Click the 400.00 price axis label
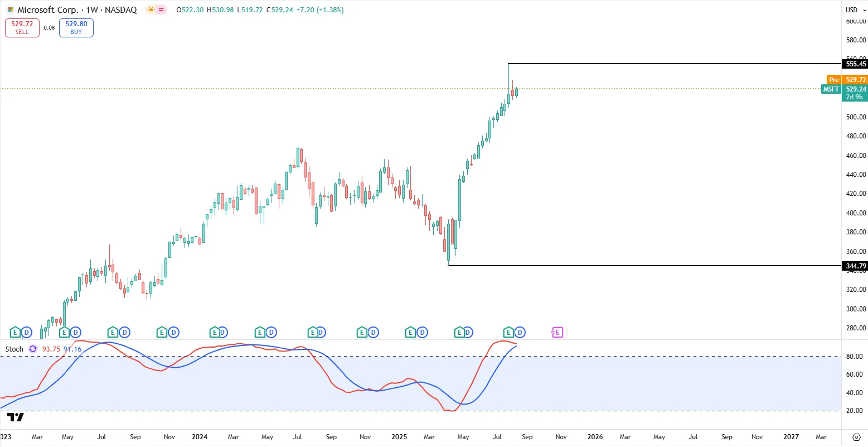This screenshot has height=447, width=868. tap(856, 213)
